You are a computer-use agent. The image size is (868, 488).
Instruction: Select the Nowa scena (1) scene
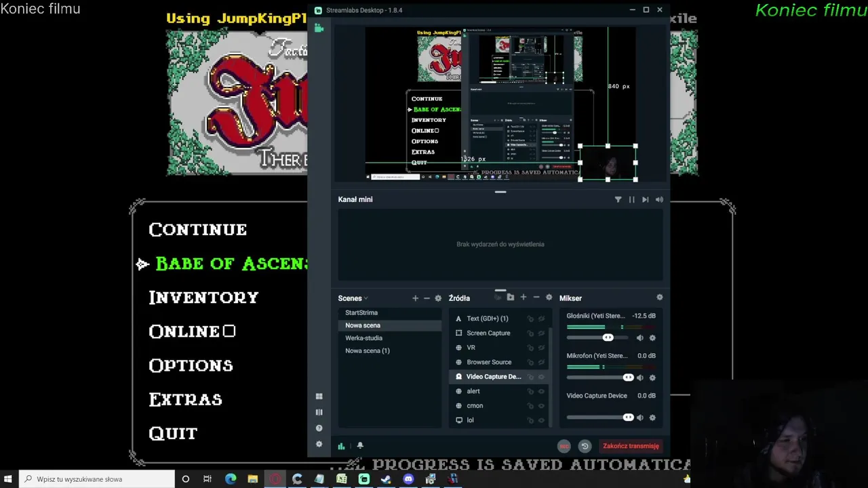(x=390, y=350)
